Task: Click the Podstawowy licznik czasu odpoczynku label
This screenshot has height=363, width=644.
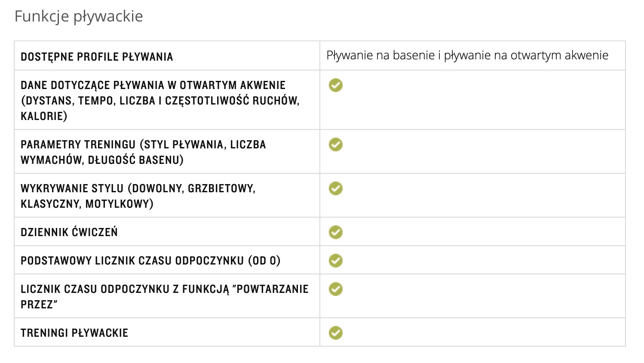Action: point(150,261)
